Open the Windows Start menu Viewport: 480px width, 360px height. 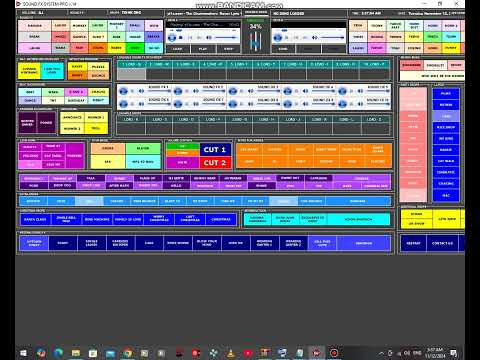[23, 353]
